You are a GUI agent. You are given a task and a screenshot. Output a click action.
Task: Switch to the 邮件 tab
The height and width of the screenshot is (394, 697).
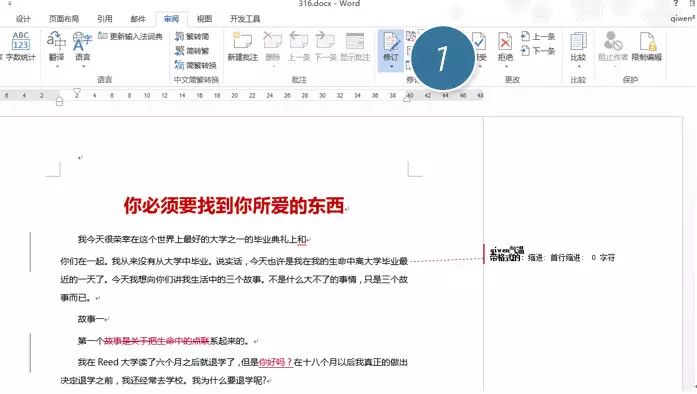tap(138, 19)
